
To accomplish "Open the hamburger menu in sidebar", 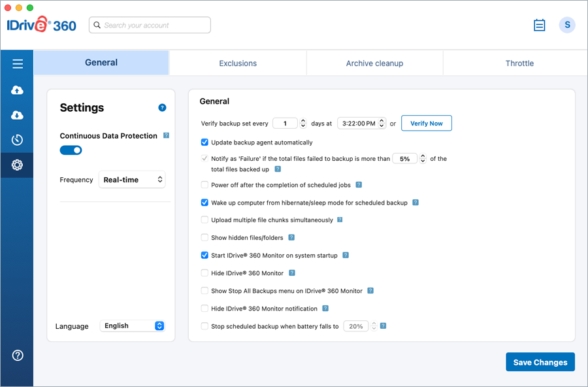I will [18, 63].
